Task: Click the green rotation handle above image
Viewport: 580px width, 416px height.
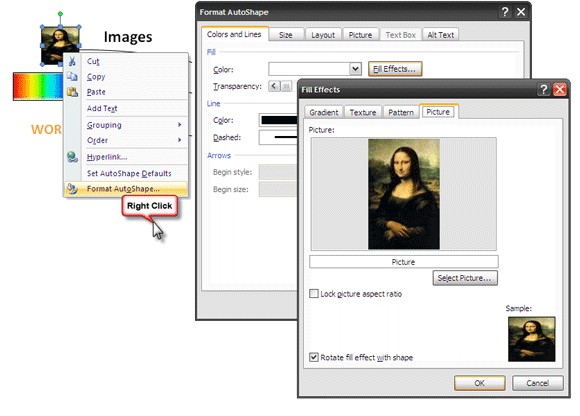Action: pyautogui.click(x=60, y=14)
